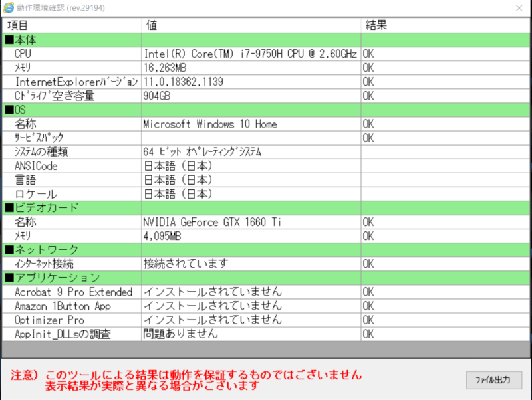Select the Optimizer Pro row label

(x=49, y=320)
